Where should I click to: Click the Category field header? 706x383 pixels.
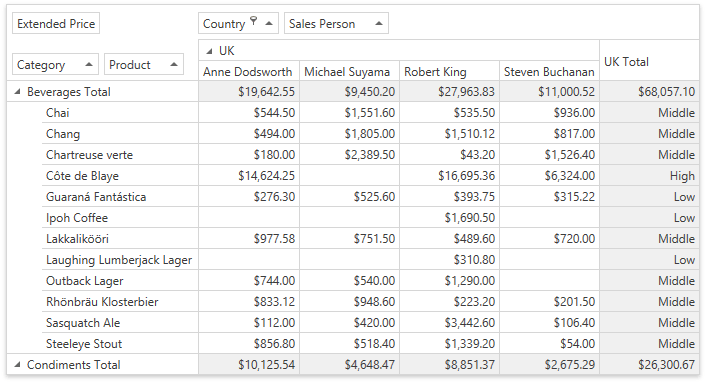tap(55, 64)
